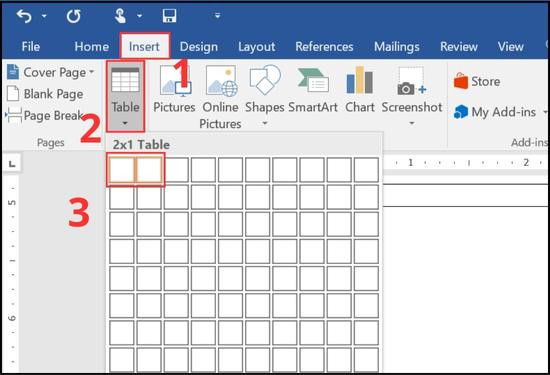This screenshot has height=375, width=550.
Task: Select second cell in grid's top row
Action: point(149,170)
